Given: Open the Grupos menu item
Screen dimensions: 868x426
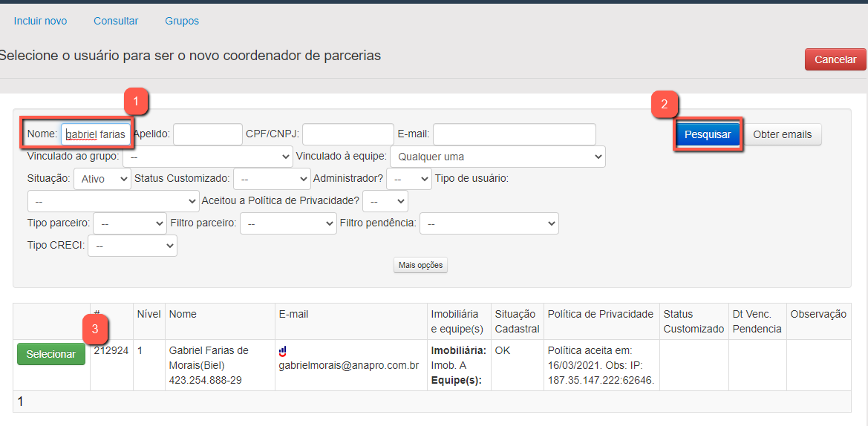Looking at the screenshot, I should tap(182, 21).
